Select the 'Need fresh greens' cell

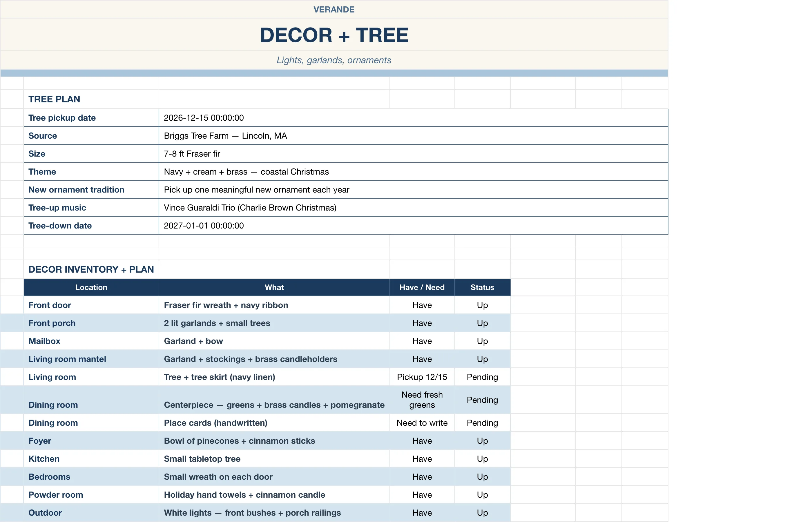(422, 400)
